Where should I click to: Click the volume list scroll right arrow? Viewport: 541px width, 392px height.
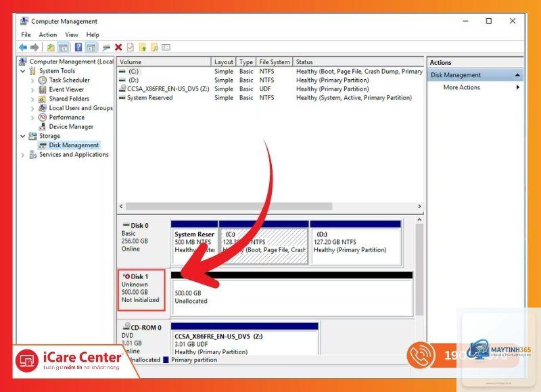tap(419, 206)
